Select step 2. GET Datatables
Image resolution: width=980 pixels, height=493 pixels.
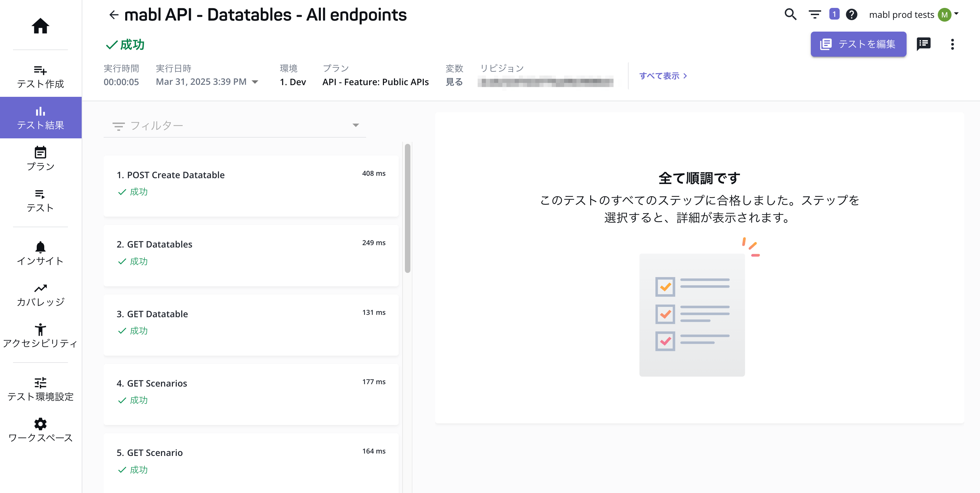251,255
